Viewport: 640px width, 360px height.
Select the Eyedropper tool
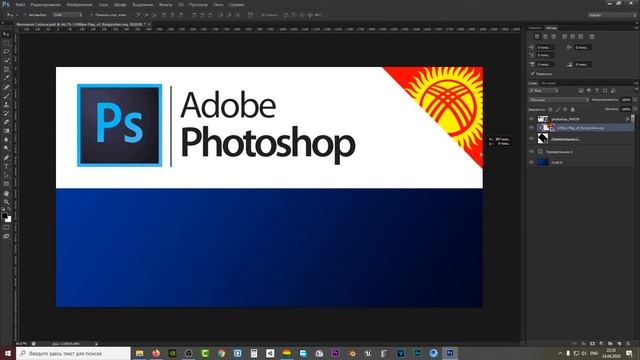click(x=6, y=78)
